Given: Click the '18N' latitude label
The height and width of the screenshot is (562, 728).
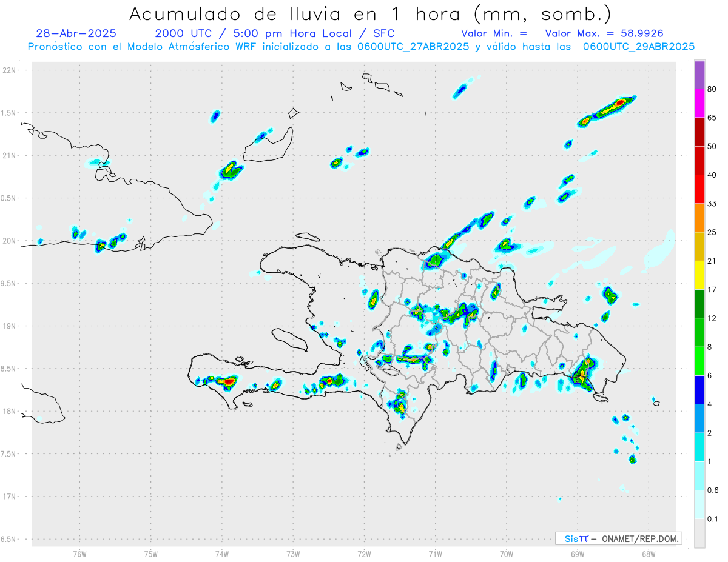Looking at the screenshot, I should [10, 411].
